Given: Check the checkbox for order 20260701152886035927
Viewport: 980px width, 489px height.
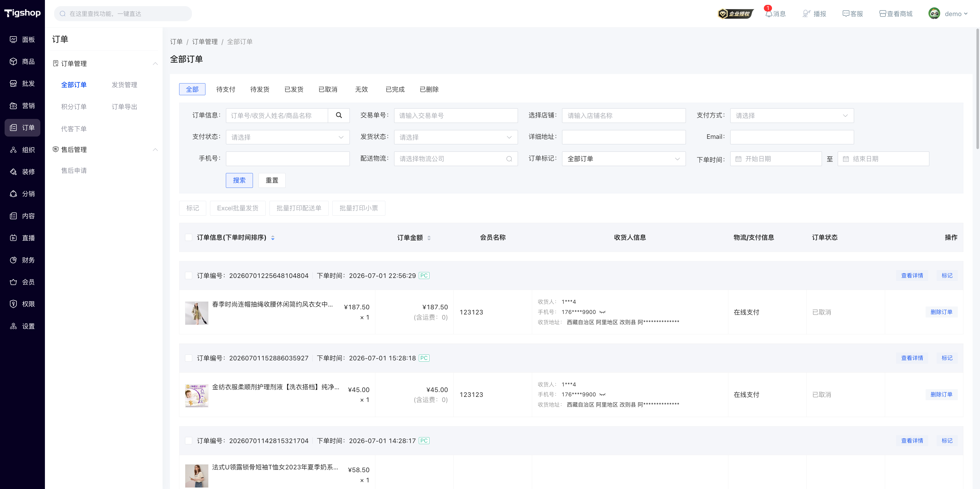Looking at the screenshot, I should coord(188,358).
